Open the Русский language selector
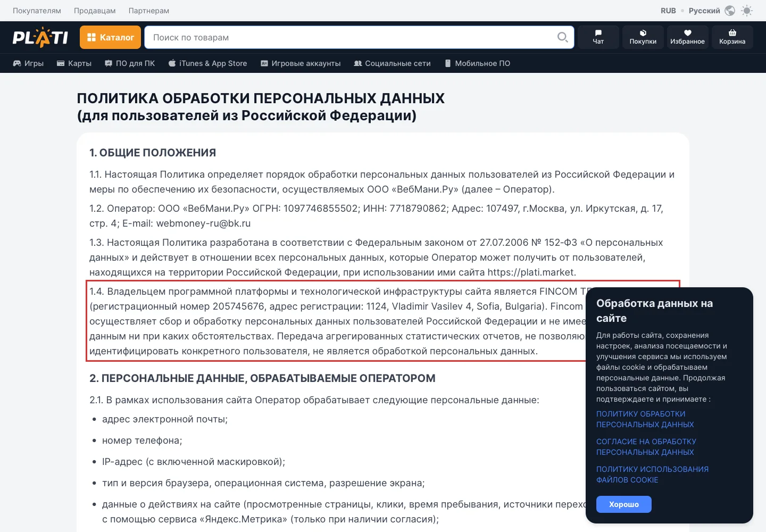Screen dimensions: 766x532 [x=704, y=11]
